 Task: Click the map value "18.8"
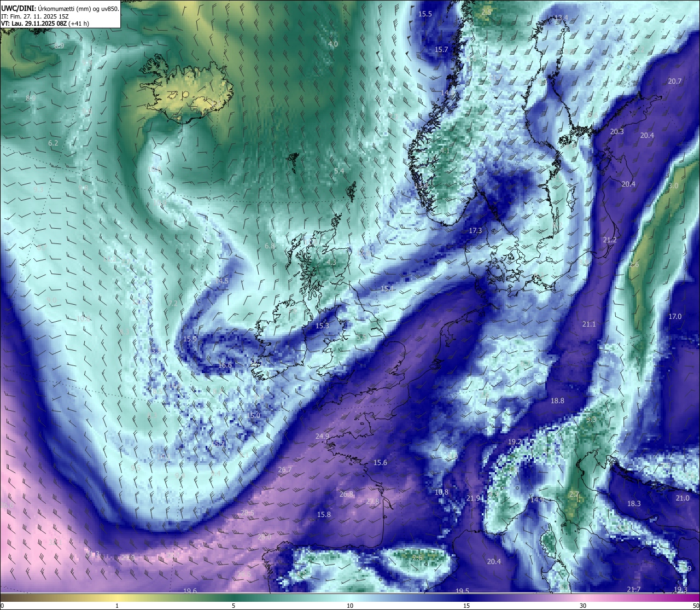tap(557, 400)
